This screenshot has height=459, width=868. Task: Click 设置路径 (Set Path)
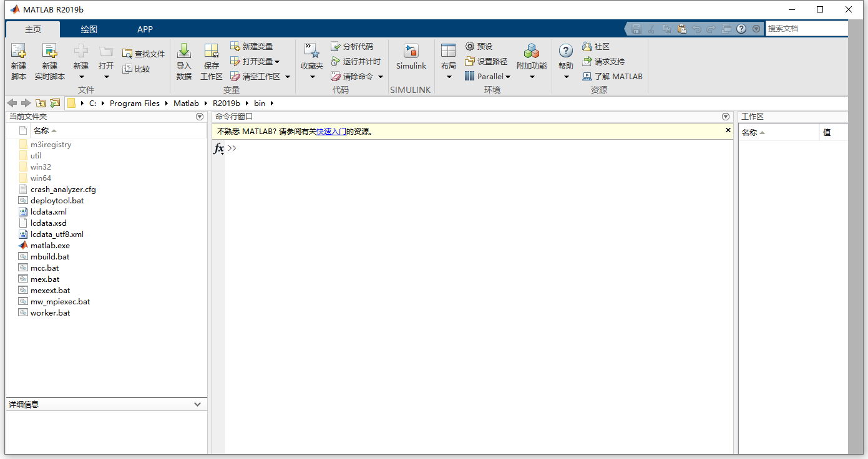click(x=486, y=62)
